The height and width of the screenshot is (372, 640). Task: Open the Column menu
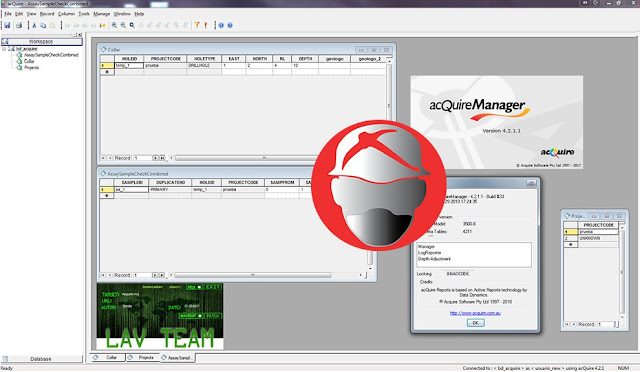point(66,14)
